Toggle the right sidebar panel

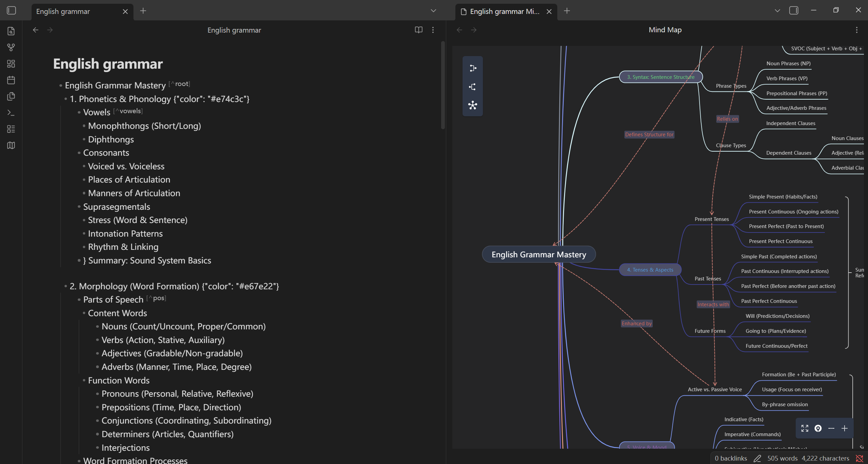(x=793, y=11)
